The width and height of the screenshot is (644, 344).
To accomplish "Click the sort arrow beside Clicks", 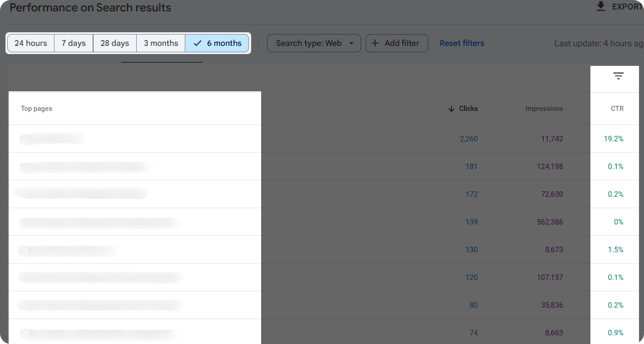I will click(x=451, y=109).
